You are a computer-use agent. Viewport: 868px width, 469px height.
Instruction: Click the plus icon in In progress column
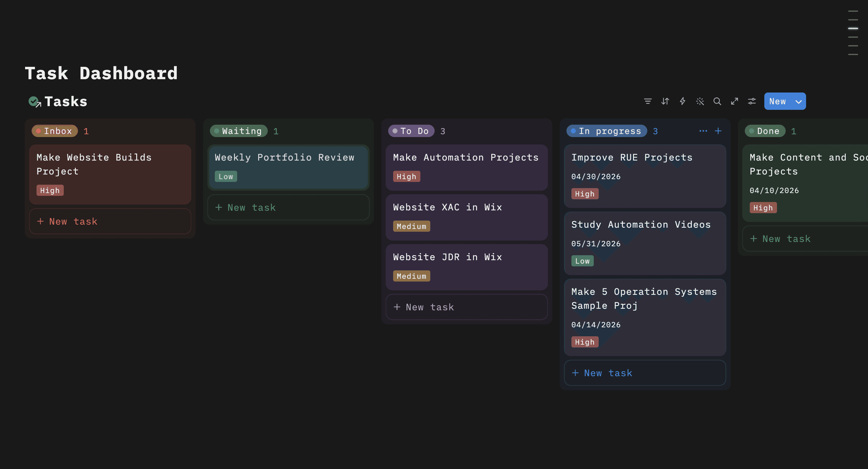point(718,131)
